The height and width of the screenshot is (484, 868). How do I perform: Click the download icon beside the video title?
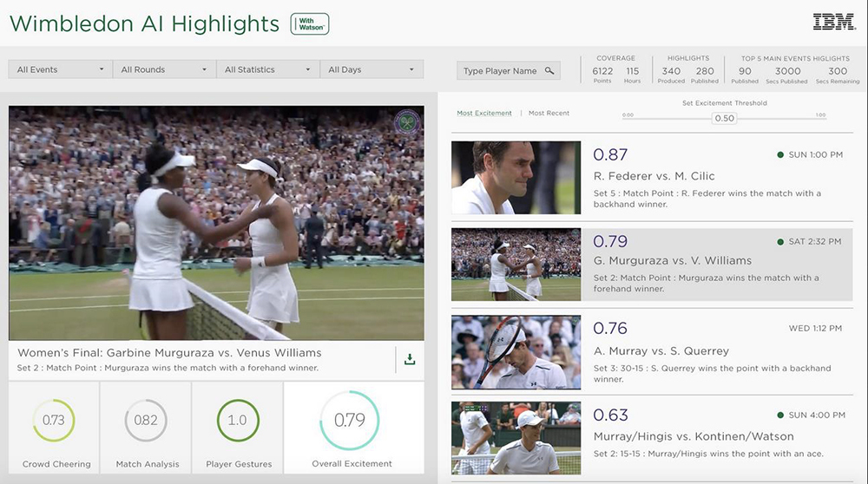tap(409, 359)
